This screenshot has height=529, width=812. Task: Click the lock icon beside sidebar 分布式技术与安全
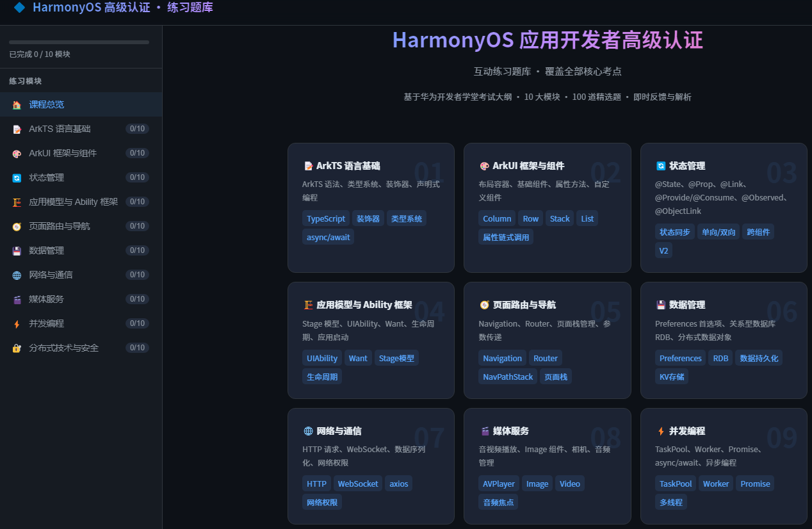pyautogui.click(x=17, y=348)
